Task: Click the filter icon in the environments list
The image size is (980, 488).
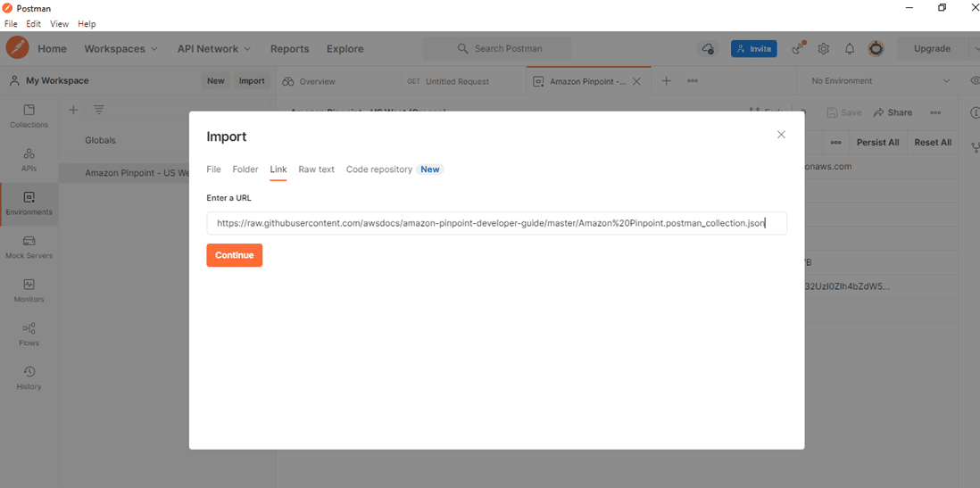Action: 99,110
